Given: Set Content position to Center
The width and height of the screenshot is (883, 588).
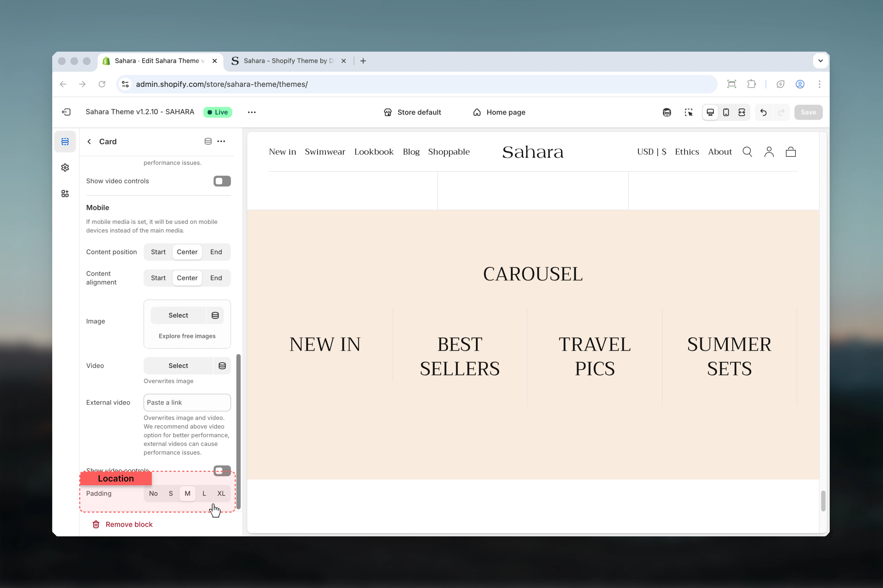Looking at the screenshot, I should (187, 252).
